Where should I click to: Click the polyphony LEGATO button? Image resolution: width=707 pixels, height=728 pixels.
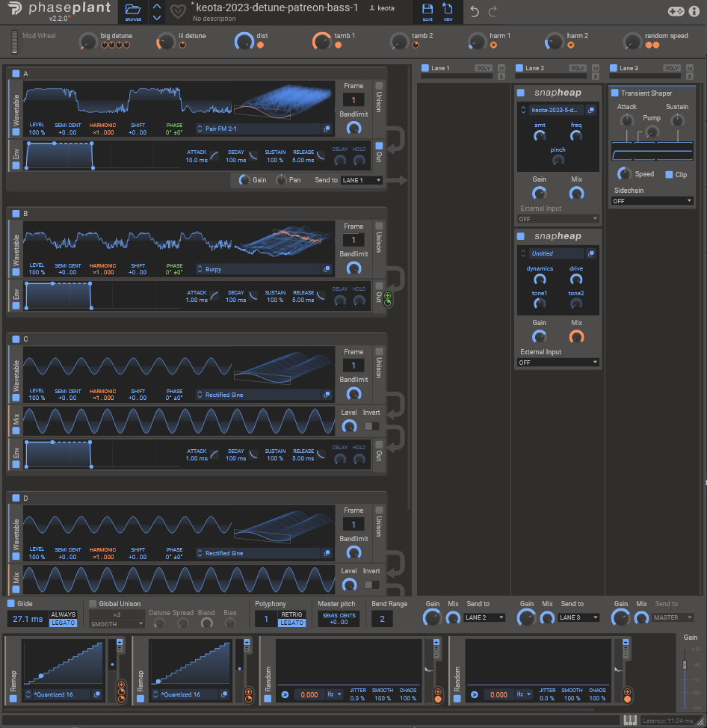[x=291, y=623]
